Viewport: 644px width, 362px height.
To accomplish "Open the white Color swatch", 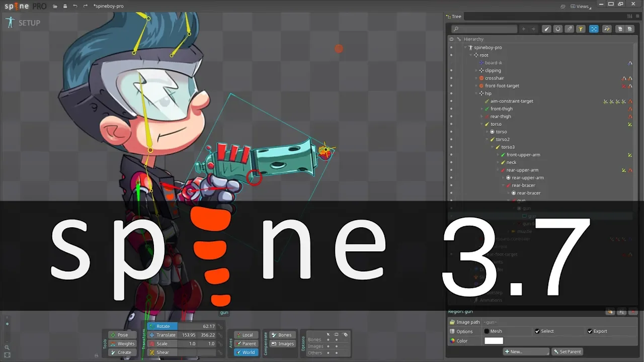I will tap(494, 341).
